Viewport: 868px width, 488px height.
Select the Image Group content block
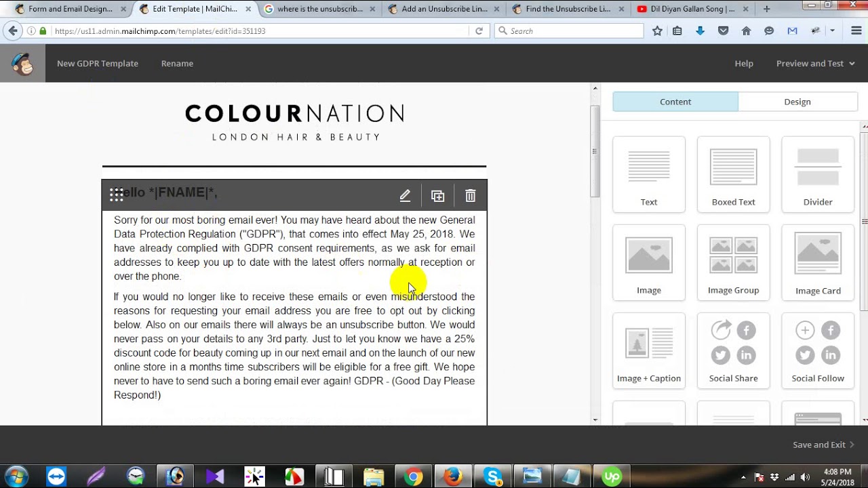point(734,262)
